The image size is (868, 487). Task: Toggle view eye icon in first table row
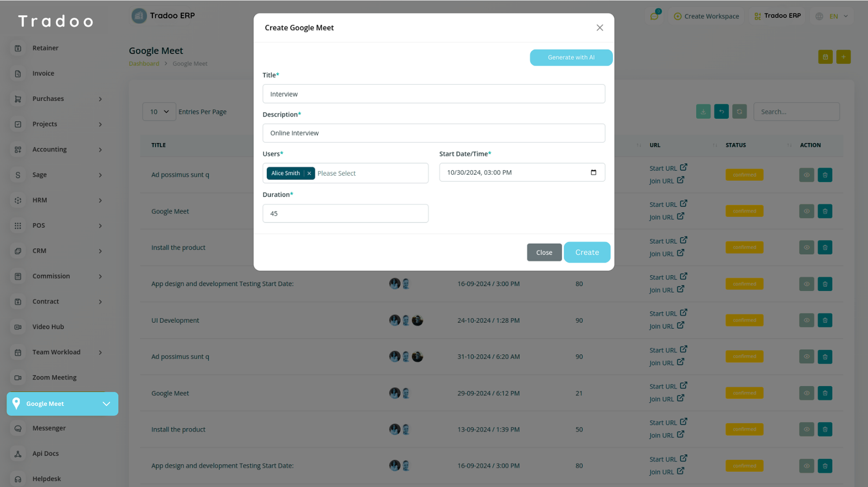click(806, 175)
